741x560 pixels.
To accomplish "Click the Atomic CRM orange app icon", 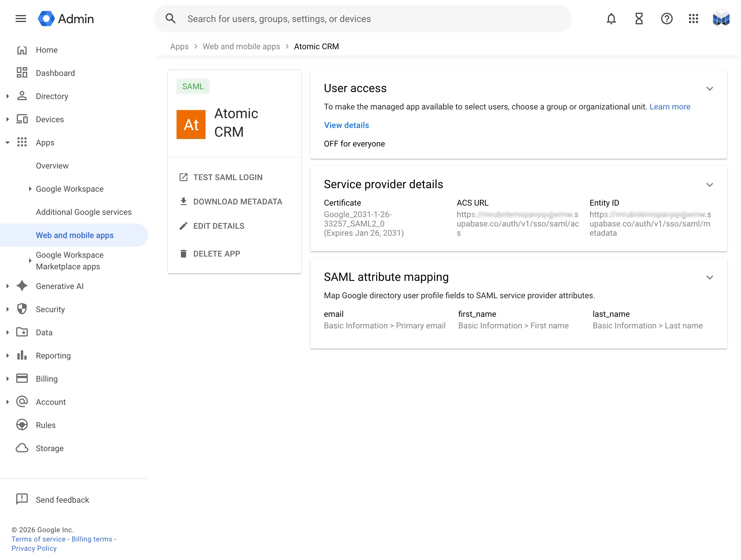I will tap(191, 124).
